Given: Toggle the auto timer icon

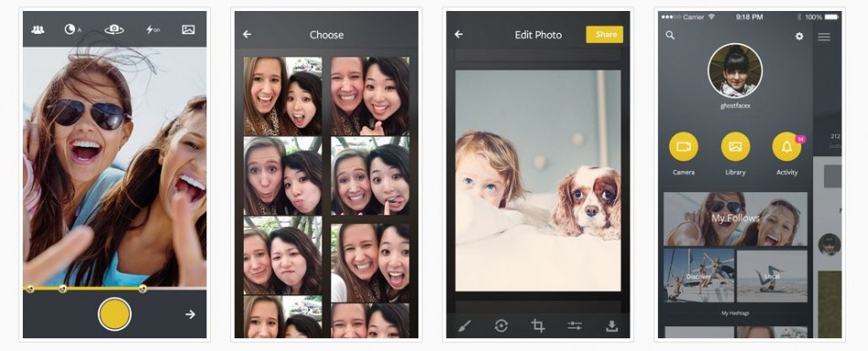Looking at the screenshot, I should pos(72,29).
